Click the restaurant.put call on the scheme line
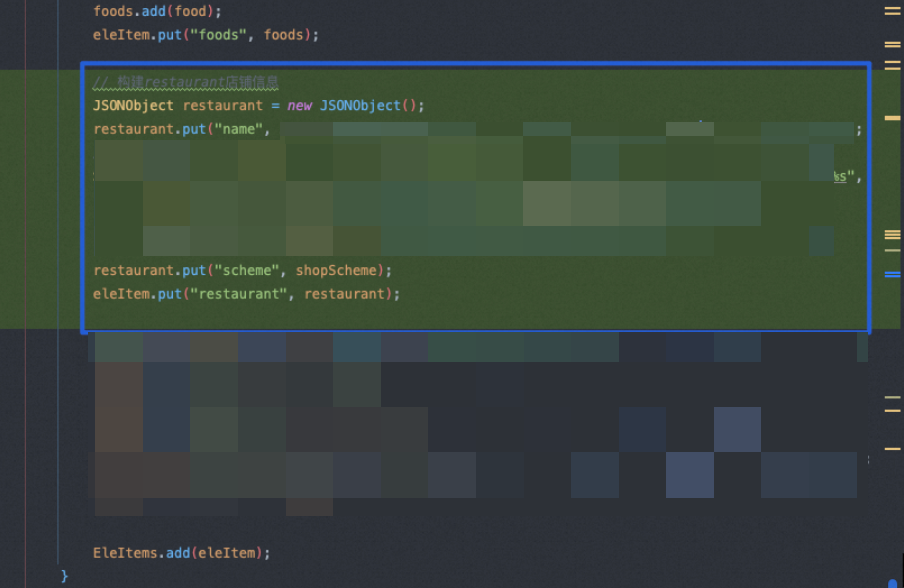The width and height of the screenshot is (904, 588). point(148,270)
